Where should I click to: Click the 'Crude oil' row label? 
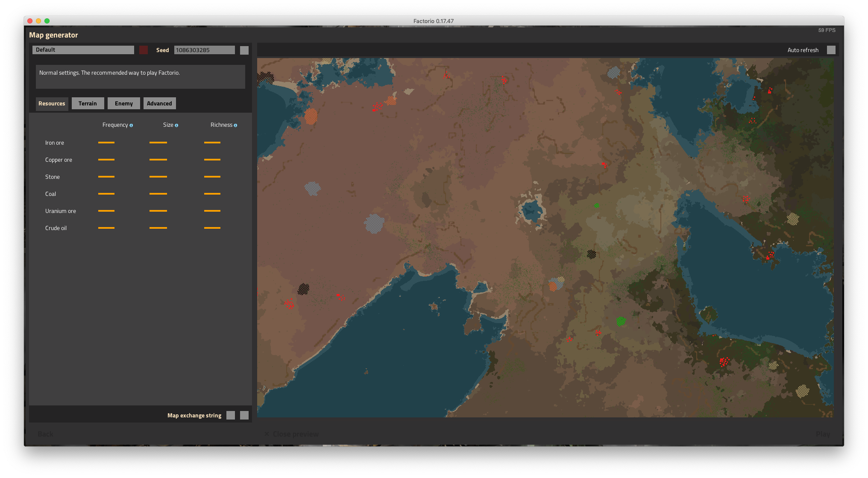tap(56, 228)
